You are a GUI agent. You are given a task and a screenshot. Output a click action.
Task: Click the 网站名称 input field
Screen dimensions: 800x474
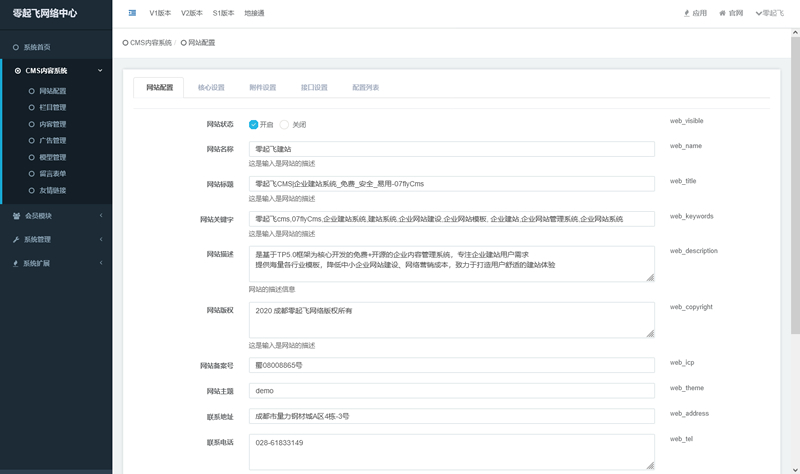(451, 148)
